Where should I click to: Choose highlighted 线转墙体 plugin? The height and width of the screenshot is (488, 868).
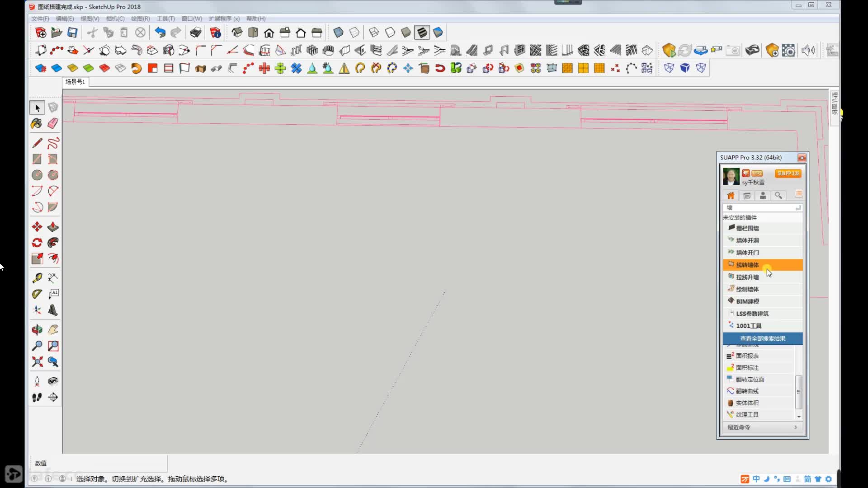(x=763, y=265)
